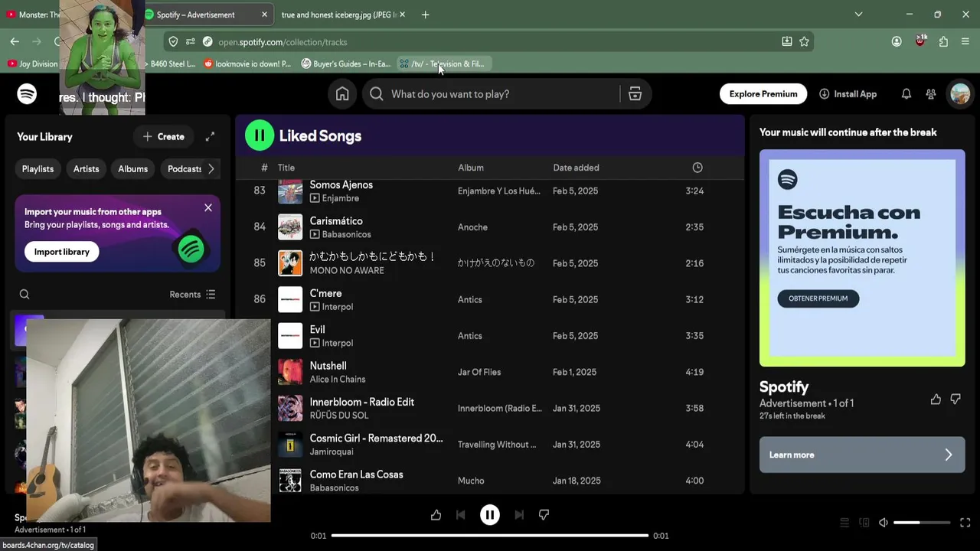
Task: Bookmark this page with star icon
Action: (804, 42)
